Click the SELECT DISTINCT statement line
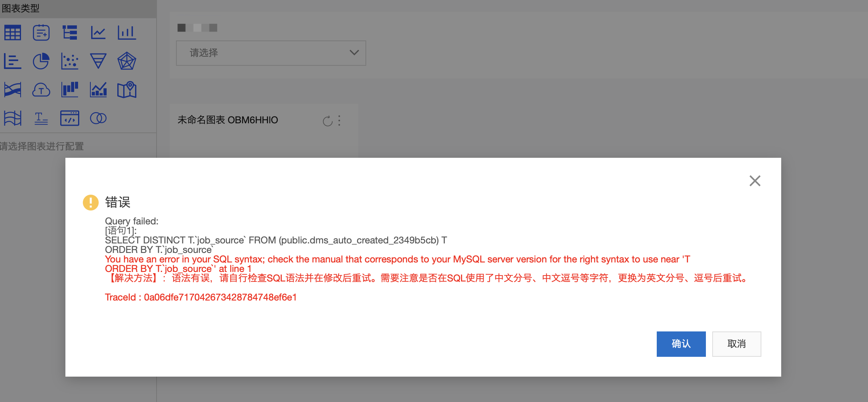The image size is (868, 402). (276, 240)
